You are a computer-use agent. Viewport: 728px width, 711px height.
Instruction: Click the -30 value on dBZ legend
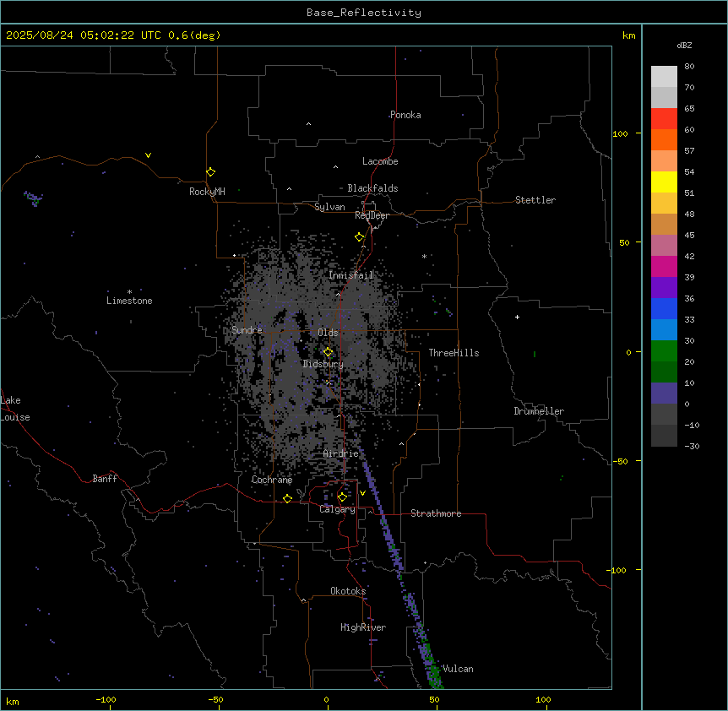(x=692, y=446)
